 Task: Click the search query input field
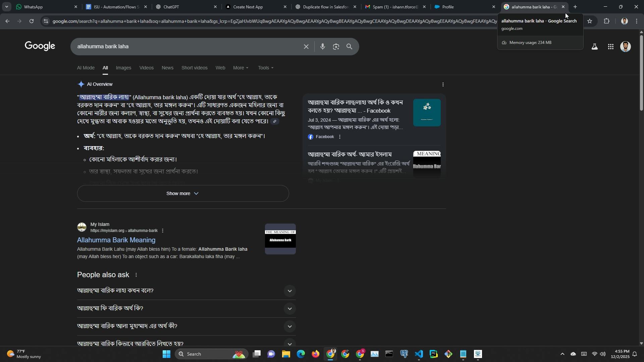point(184,47)
